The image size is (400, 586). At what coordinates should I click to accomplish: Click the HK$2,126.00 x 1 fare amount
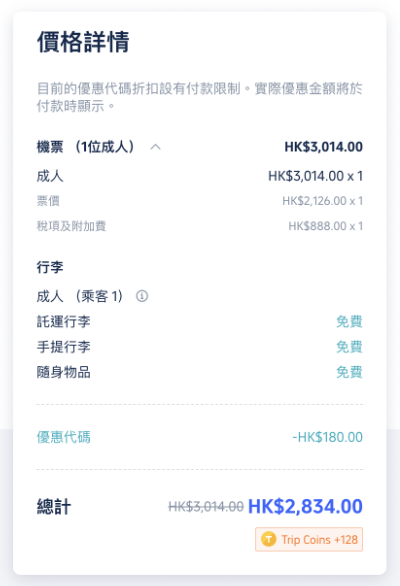[322, 201]
